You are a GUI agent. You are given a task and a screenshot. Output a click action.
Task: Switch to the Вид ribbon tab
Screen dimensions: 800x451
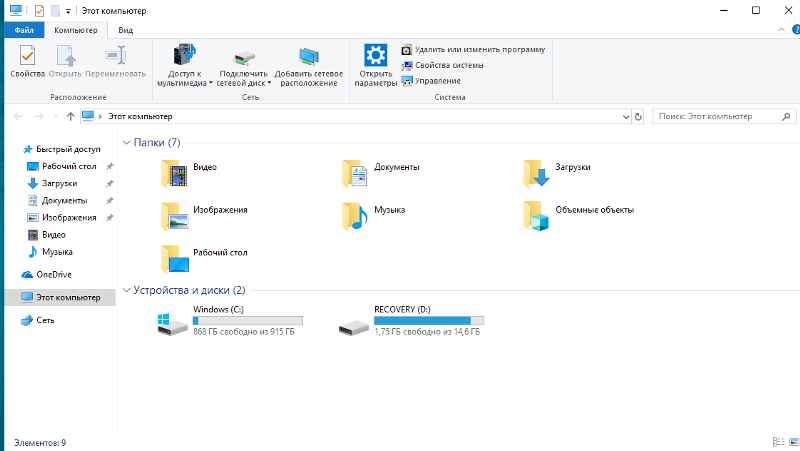coord(126,30)
